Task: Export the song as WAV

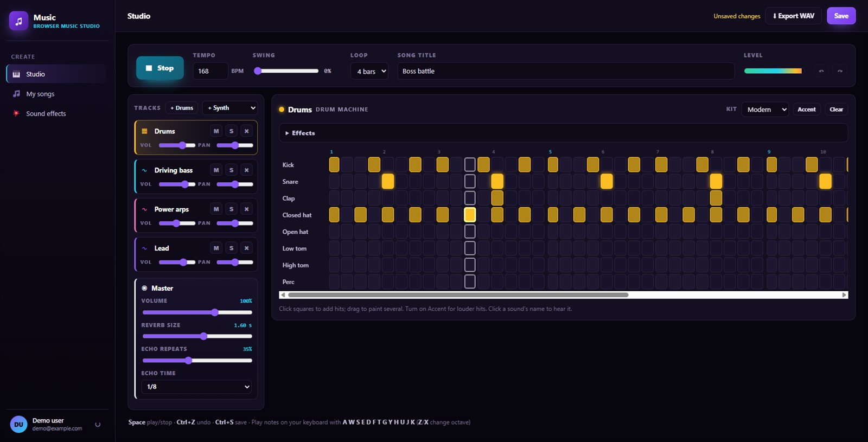Action: click(794, 16)
